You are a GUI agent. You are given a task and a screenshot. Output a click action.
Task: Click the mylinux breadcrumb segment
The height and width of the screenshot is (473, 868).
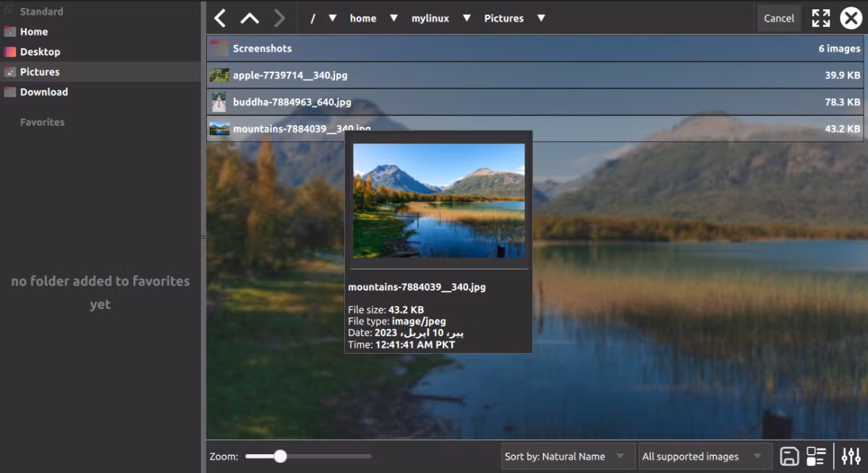pos(430,18)
